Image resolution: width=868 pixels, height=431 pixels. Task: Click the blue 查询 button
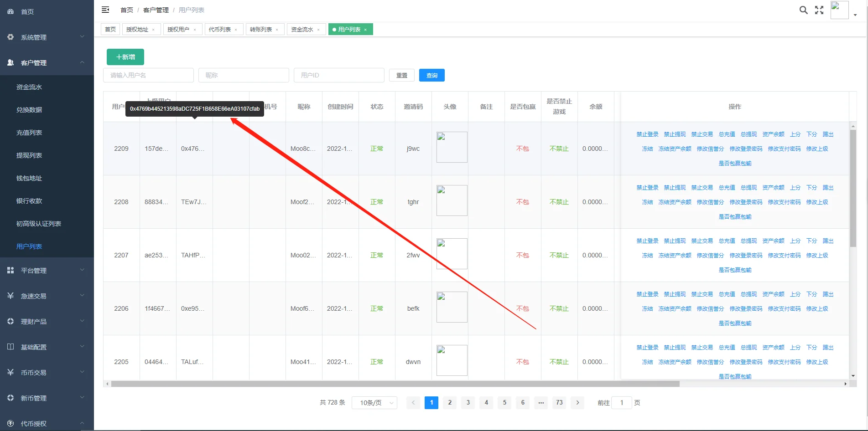pyautogui.click(x=431, y=76)
